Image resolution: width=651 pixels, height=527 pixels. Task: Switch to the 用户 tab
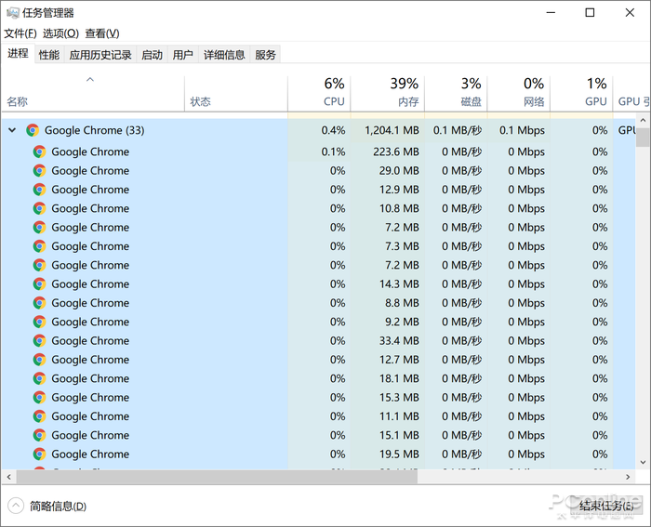(183, 54)
